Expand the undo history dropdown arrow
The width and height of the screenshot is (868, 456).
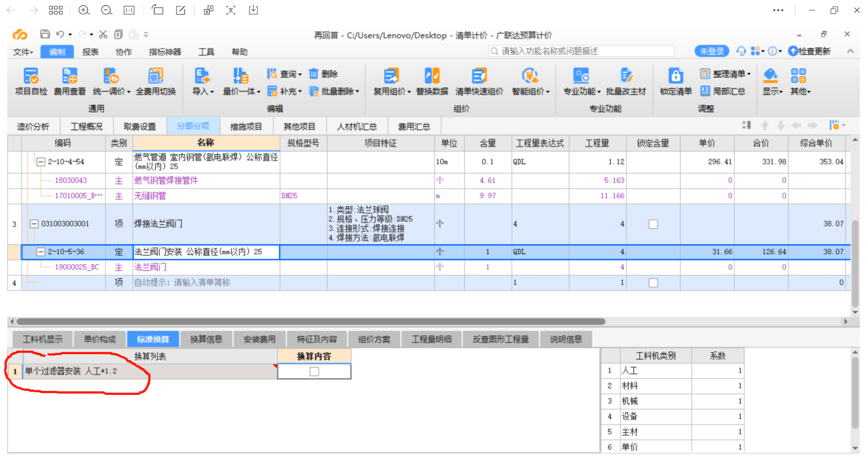pyautogui.click(x=70, y=34)
